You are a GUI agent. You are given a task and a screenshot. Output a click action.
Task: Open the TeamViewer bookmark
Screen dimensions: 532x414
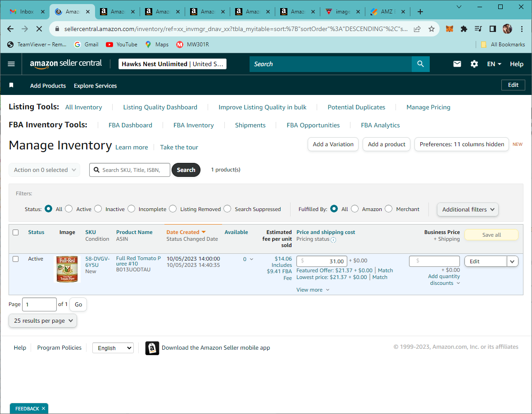pos(37,45)
